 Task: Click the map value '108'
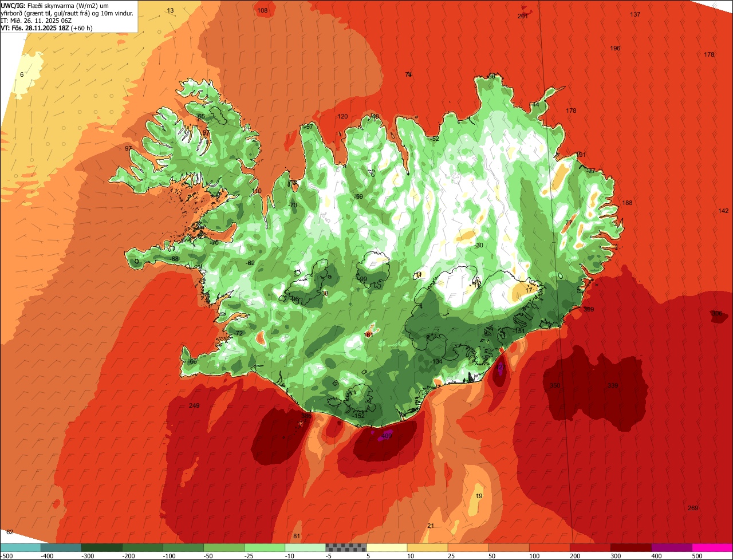pyautogui.click(x=262, y=11)
